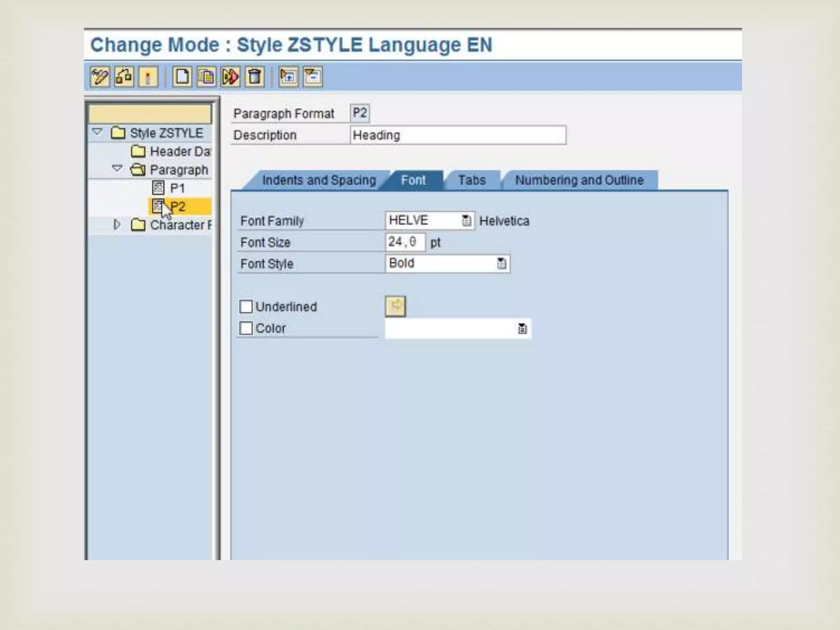This screenshot has height=630, width=840.
Task: Open the Color selection dropdown field
Action: tap(522, 329)
